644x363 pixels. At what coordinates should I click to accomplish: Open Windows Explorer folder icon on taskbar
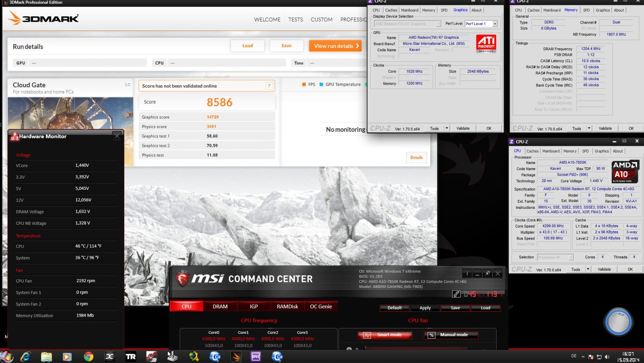point(46,357)
